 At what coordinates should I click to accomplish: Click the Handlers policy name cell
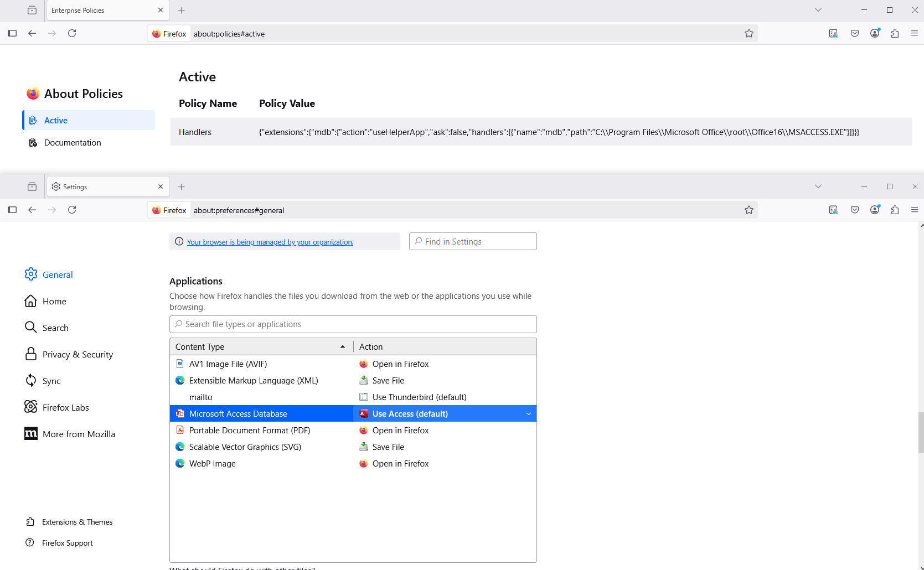tap(195, 132)
